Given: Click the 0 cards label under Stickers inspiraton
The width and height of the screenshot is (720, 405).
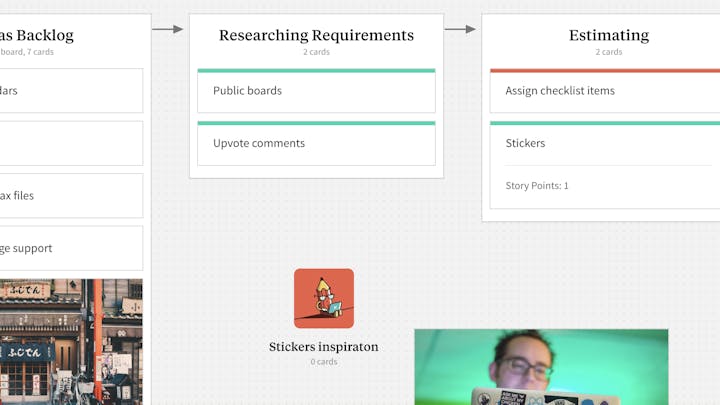Looking at the screenshot, I should (324, 362).
